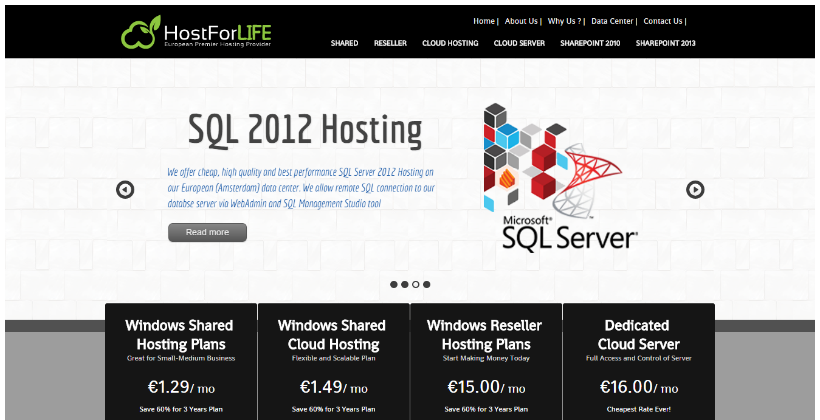The height and width of the screenshot is (420, 820).
Task: Click the €16.00/ mo price
Action: [x=639, y=388]
